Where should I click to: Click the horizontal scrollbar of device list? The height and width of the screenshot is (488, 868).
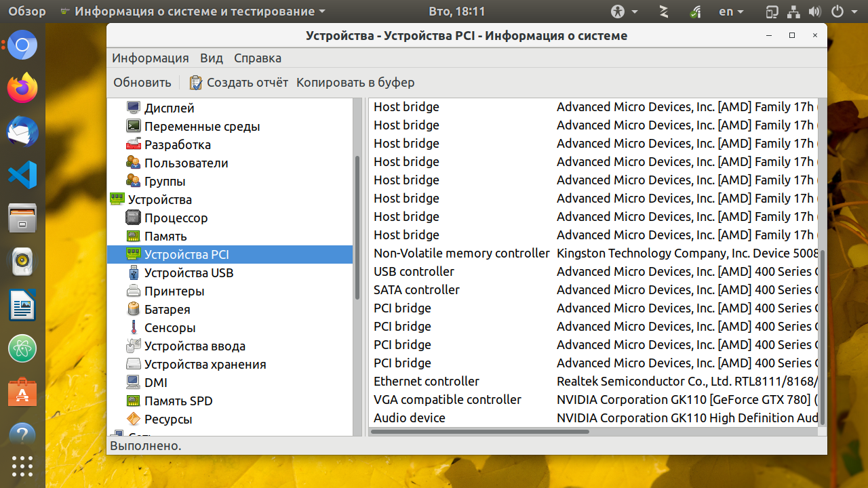tap(480, 431)
